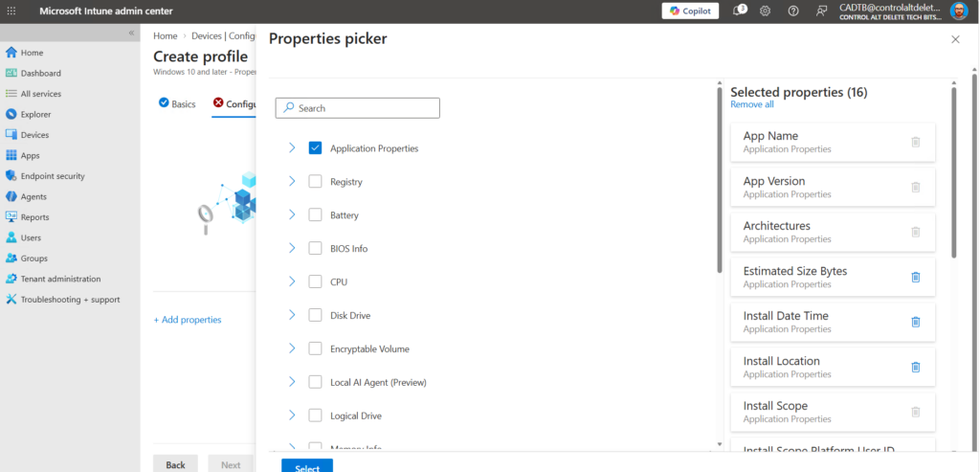This screenshot has height=472, width=980.
Task: Open the account avatar picture
Action: coord(959,11)
